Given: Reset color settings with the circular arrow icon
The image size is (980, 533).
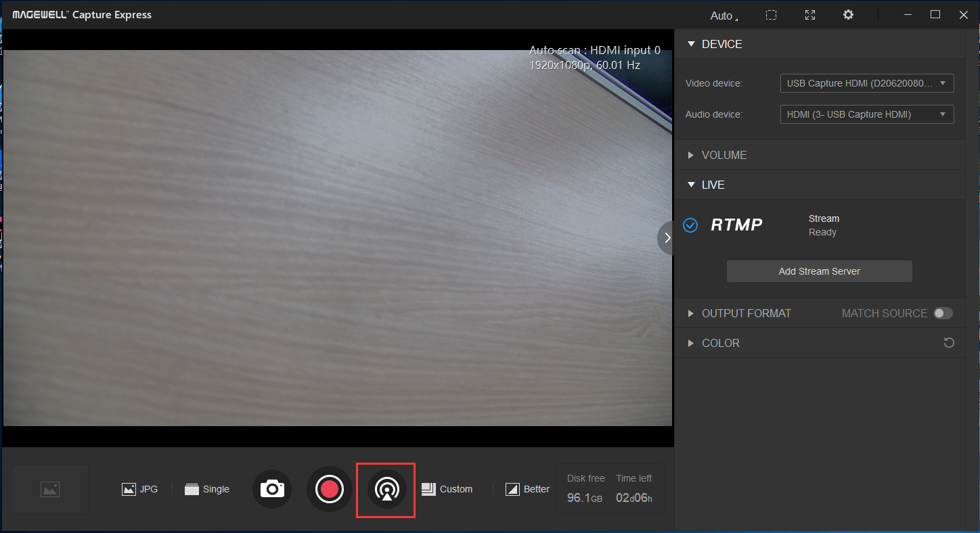Looking at the screenshot, I should point(949,343).
